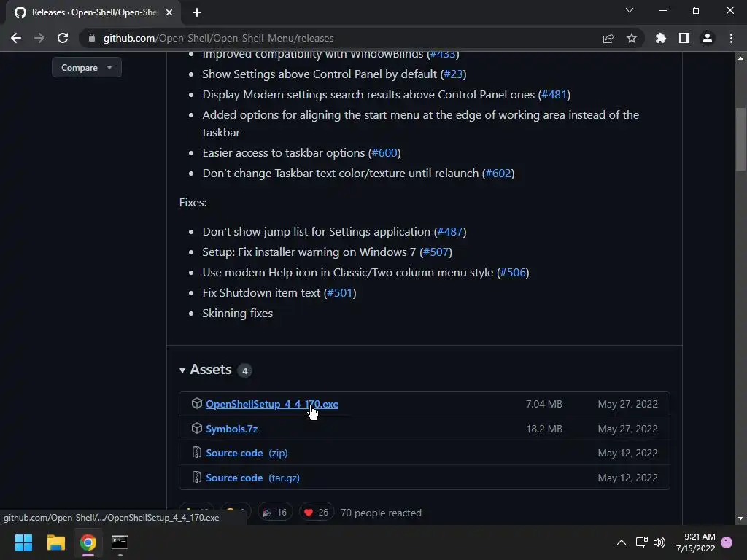The width and height of the screenshot is (747, 560).
Task: Select the Releases Open-Shell tab
Action: coord(93,12)
